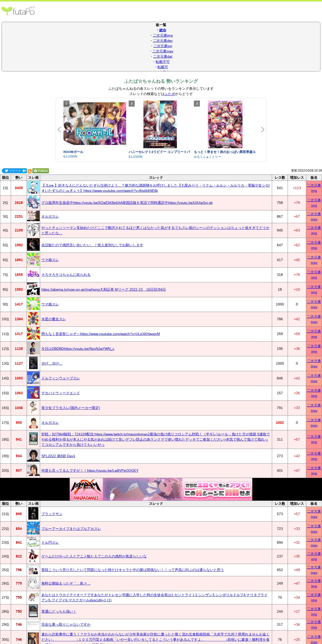Open the SFL2022 第8節 Day1 thread
Viewport: 322px width, 644px height.
point(58,456)
